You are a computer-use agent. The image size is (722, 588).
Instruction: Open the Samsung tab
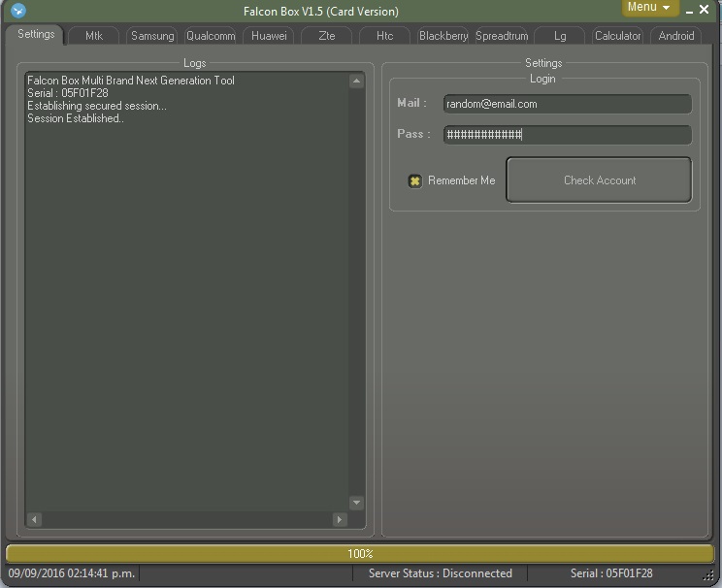152,36
